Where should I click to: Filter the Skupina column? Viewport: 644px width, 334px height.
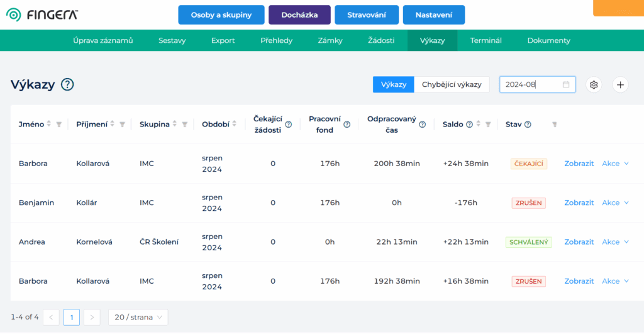(184, 124)
